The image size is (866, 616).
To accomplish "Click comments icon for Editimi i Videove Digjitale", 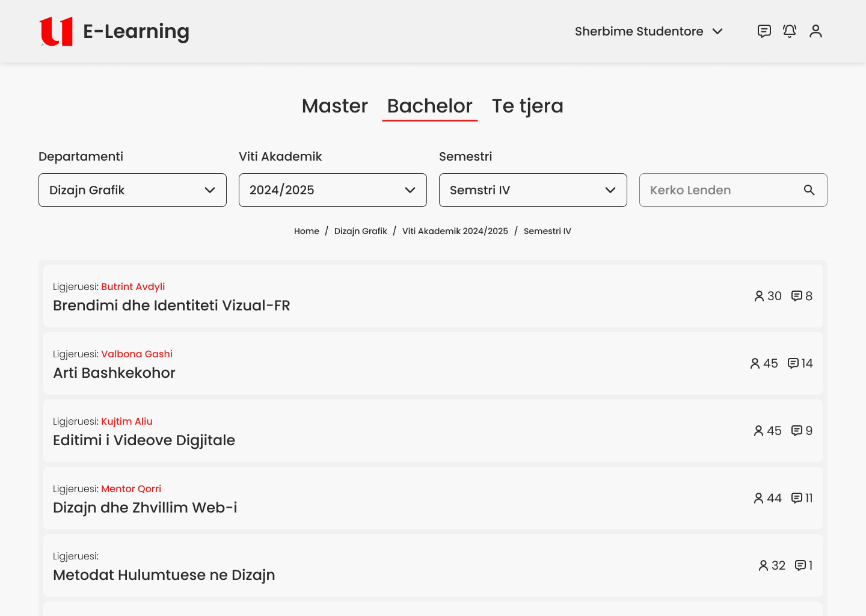I will [x=797, y=431].
